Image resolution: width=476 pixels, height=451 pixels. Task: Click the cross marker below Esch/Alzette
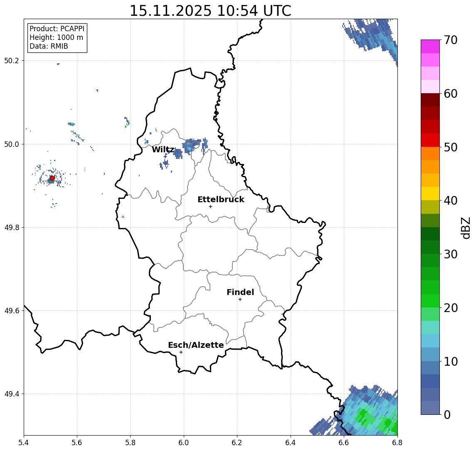click(181, 352)
